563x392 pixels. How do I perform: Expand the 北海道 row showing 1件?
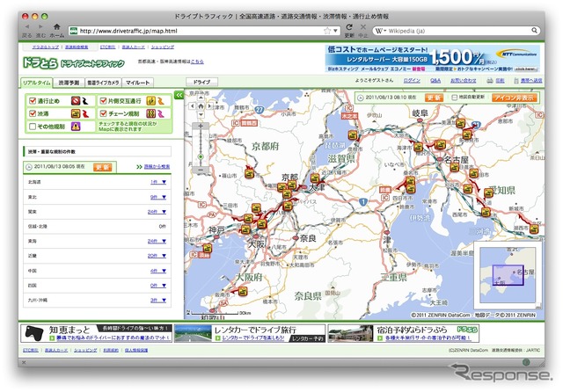[158, 182]
